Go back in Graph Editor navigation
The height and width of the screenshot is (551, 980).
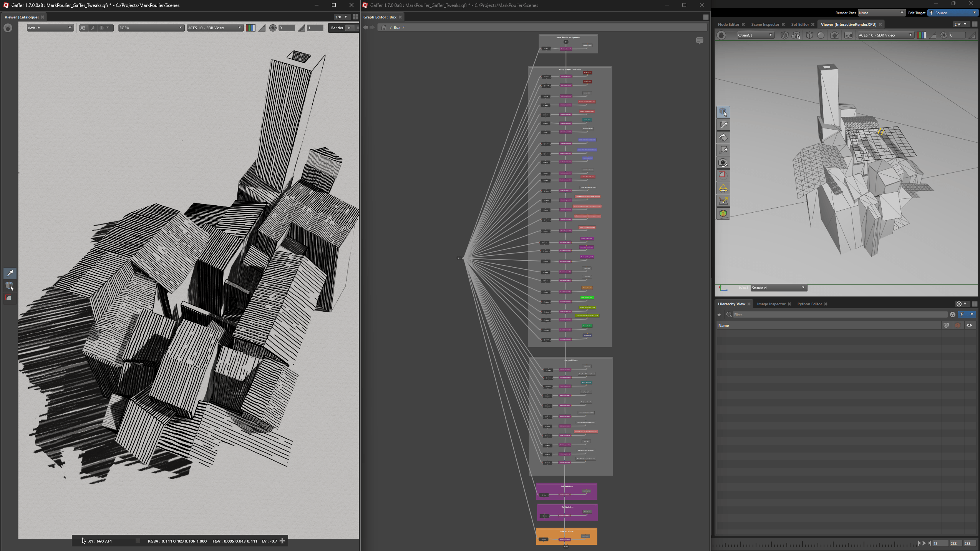coord(365,28)
